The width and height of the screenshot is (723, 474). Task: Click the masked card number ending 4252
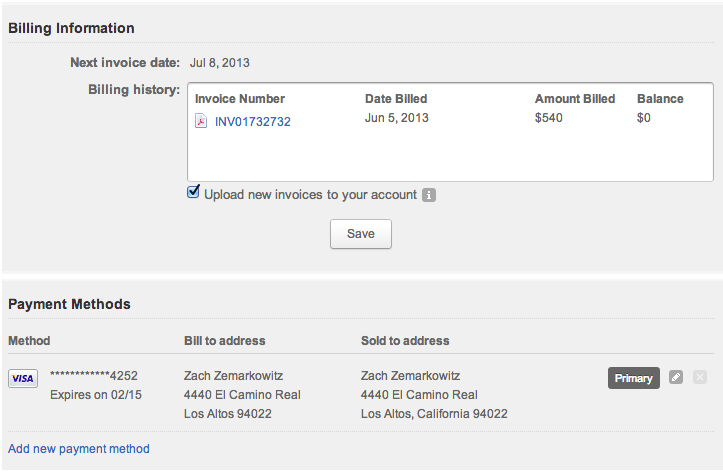point(94,376)
